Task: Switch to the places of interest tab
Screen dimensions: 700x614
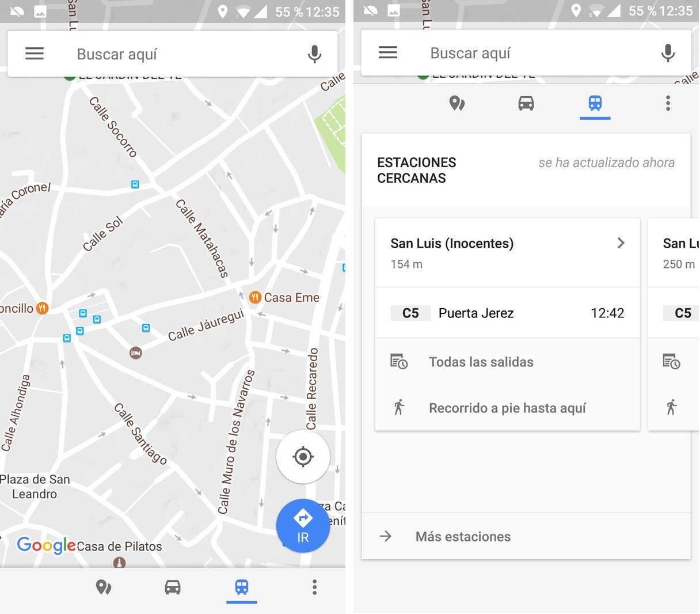Action: point(457,104)
